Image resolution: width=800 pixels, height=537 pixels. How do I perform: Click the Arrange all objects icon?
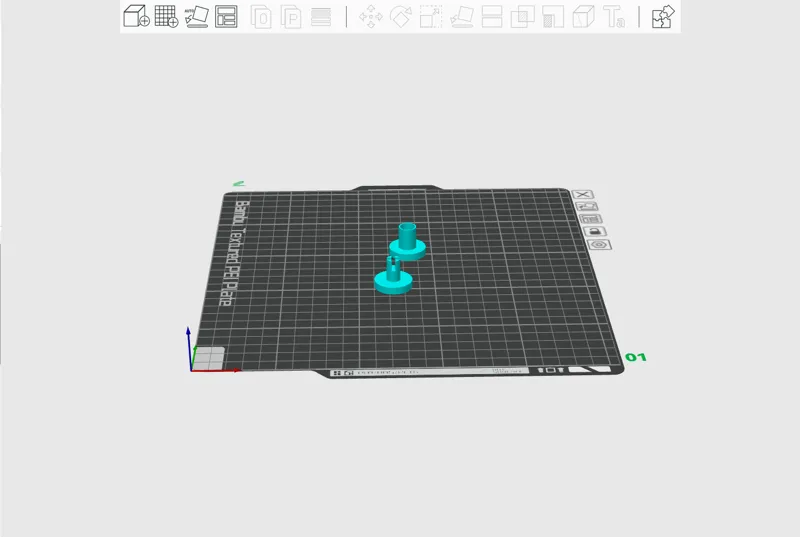click(x=226, y=16)
